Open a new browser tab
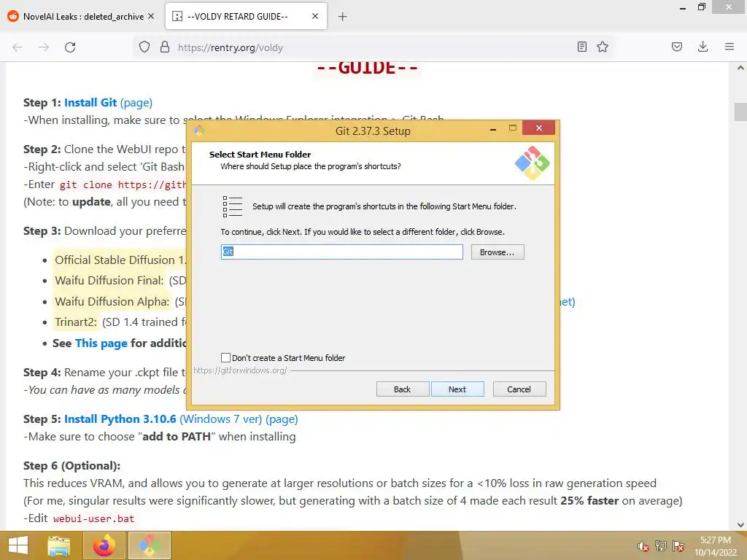The width and height of the screenshot is (747, 560). [x=343, y=17]
